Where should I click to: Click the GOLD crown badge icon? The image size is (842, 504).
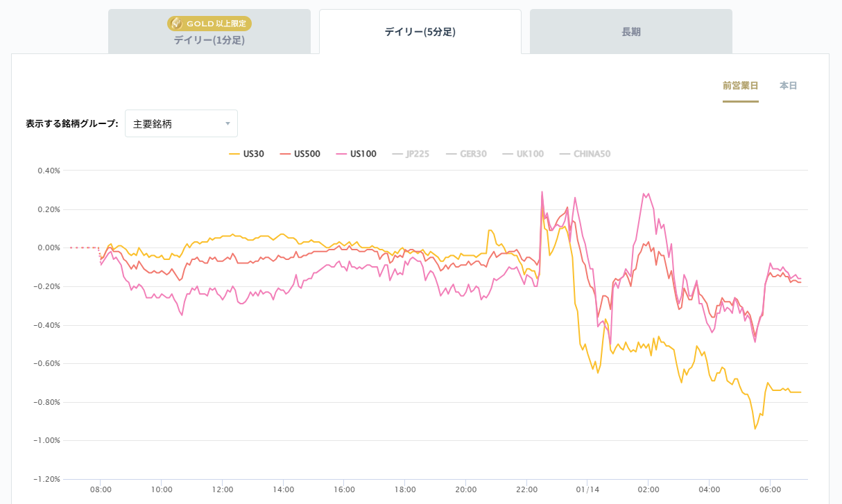177,23
